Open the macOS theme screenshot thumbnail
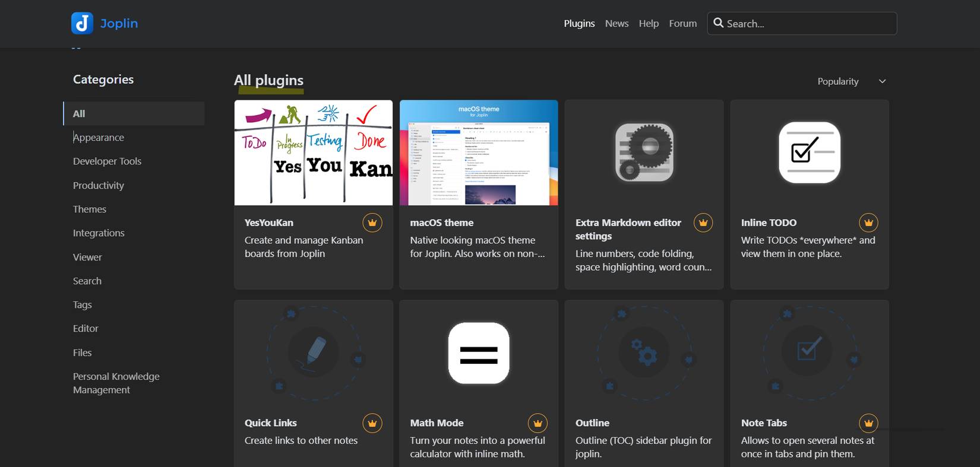 point(479,153)
